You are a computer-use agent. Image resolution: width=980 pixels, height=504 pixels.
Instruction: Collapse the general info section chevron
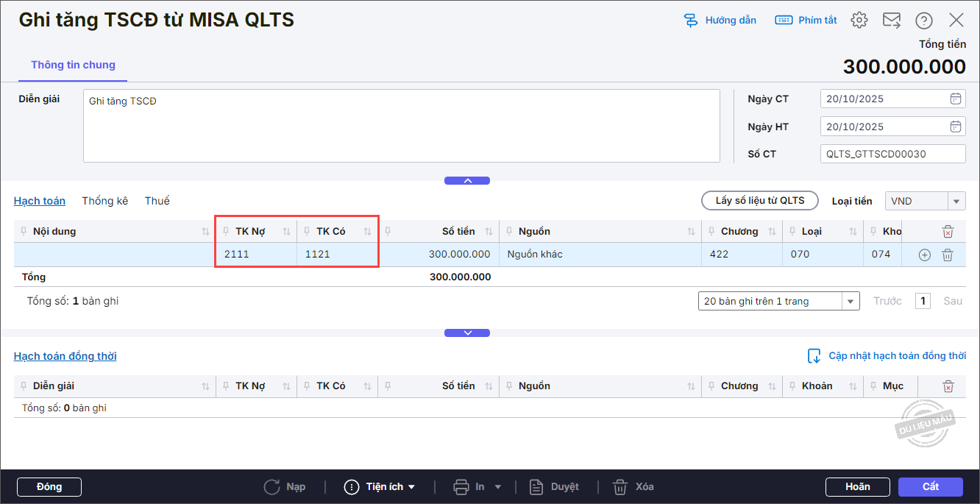[x=467, y=180]
